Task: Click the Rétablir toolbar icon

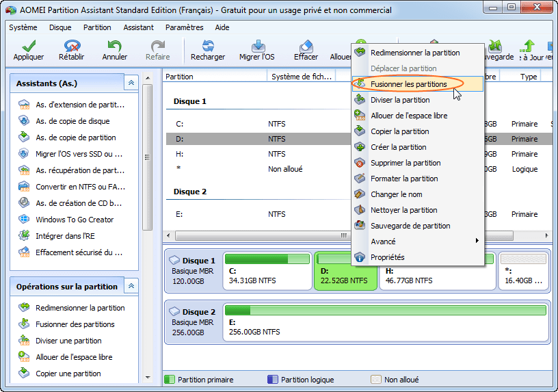Action: (x=72, y=46)
